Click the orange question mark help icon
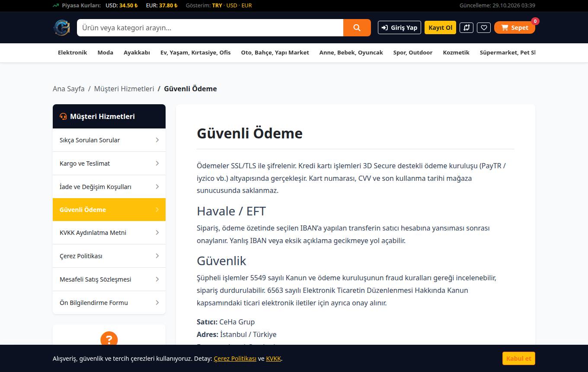This screenshot has height=372, width=588. click(x=109, y=340)
